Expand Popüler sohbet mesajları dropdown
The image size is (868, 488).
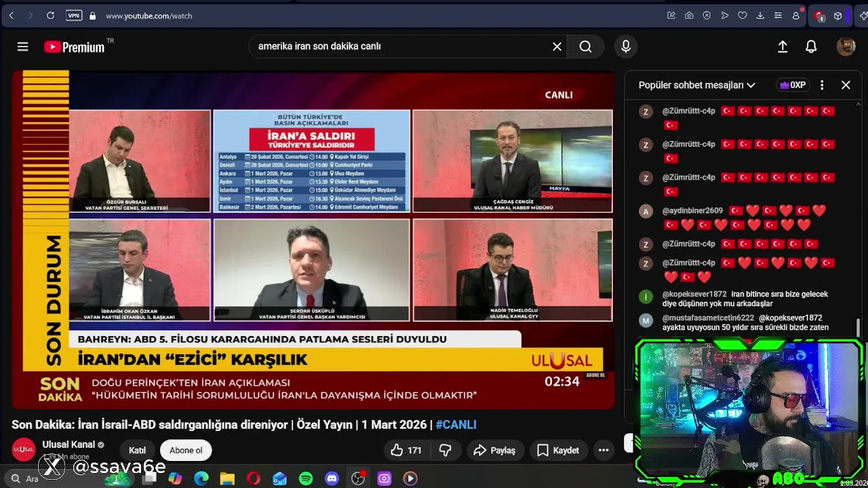(x=696, y=85)
